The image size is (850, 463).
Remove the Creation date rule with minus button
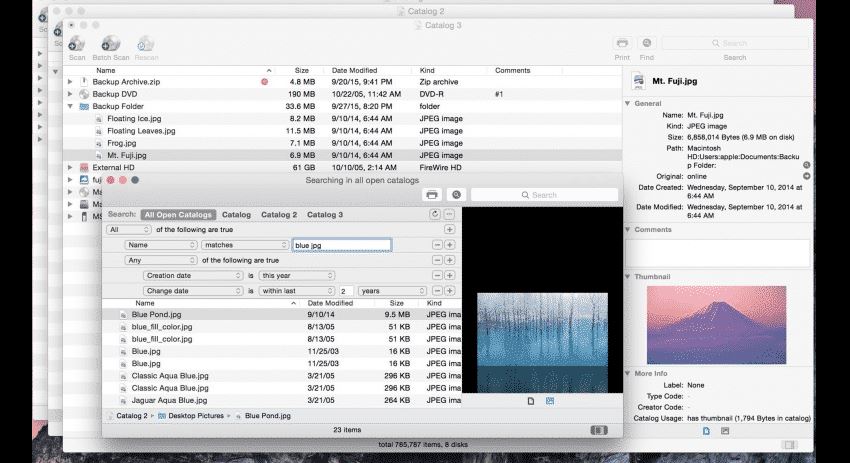[x=437, y=275]
